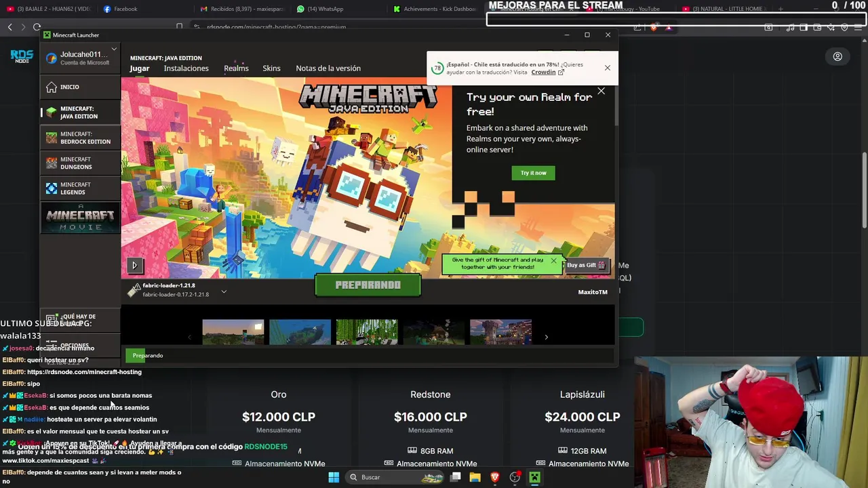Image resolution: width=868 pixels, height=488 pixels.
Task: Open Brave browser from the taskbar
Action: coord(495,477)
